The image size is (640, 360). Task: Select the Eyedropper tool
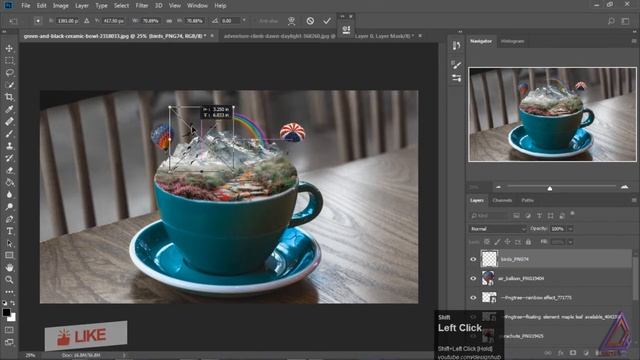tap(9, 109)
